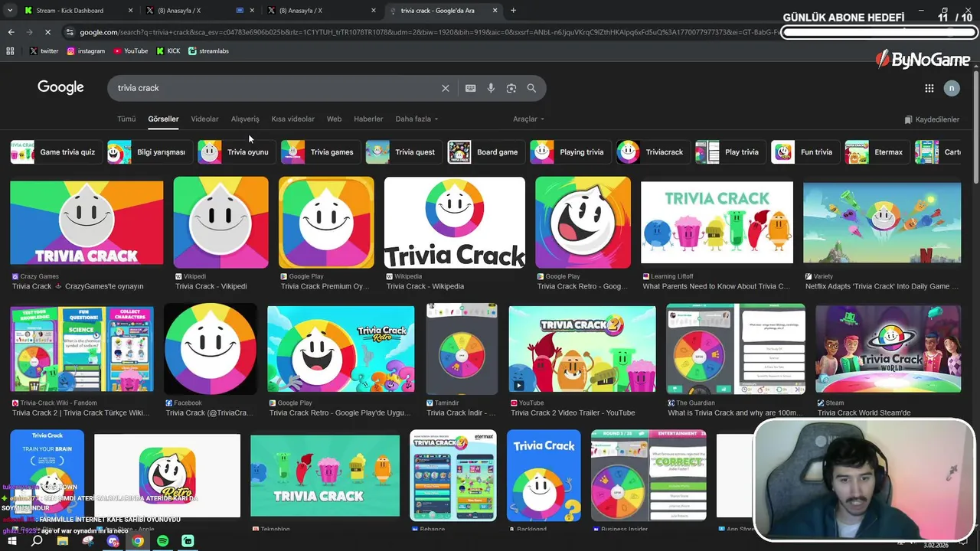Submit search with the magnifying glass icon

tap(531, 88)
